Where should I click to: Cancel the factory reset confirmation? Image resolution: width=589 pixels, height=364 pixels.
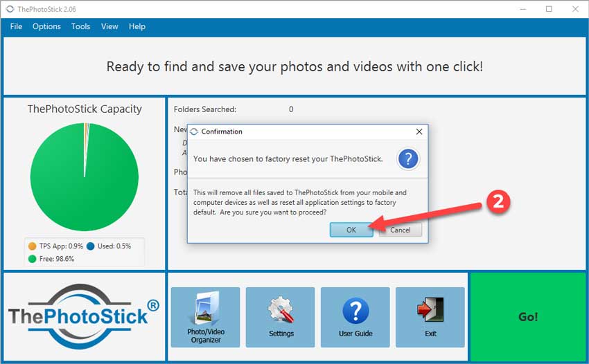(400, 230)
